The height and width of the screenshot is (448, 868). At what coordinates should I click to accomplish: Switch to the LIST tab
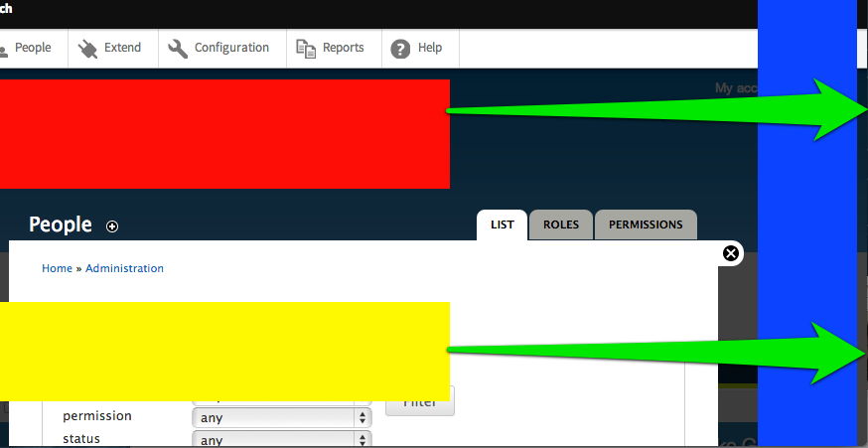pyautogui.click(x=503, y=224)
